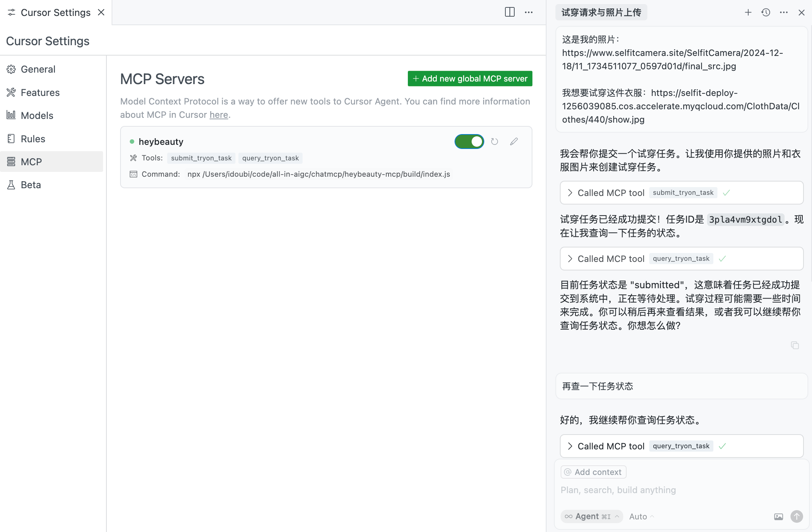This screenshot has width=812, height=532.
Task: Expand the first query_tryon_task call
Action: coord(570,259)
